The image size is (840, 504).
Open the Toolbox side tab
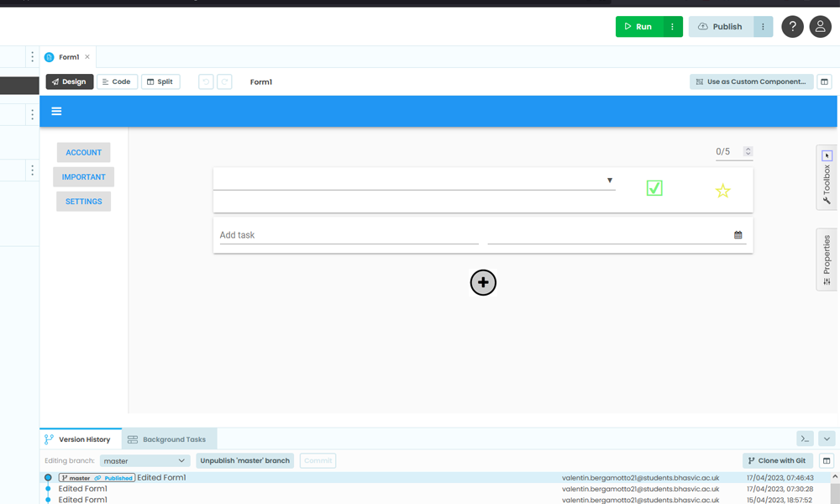[827, 178]
